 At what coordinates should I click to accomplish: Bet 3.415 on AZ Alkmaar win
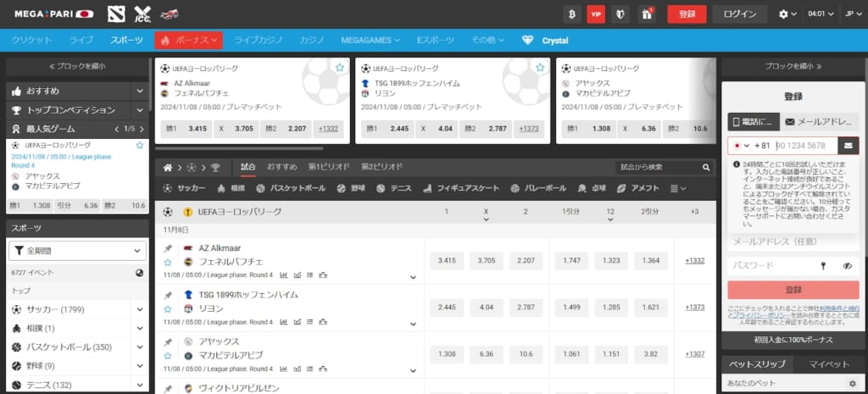tap(446, 261)
